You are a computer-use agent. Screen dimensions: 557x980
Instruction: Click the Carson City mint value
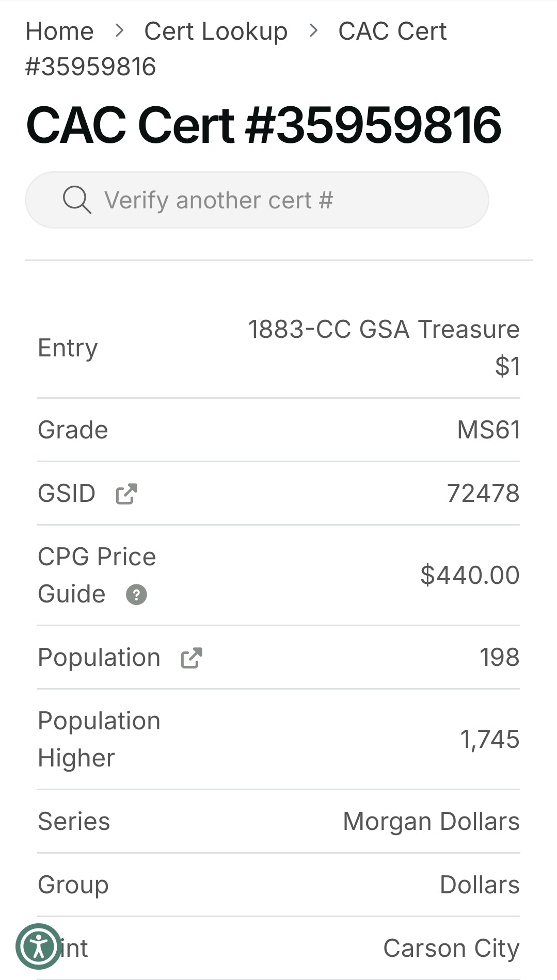click(x=451, y=949)
